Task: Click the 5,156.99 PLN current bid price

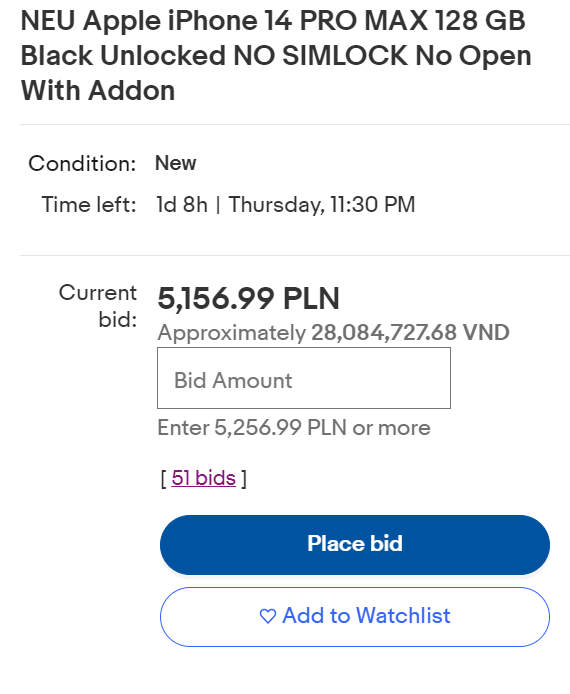Action: [x=249, y=298]
